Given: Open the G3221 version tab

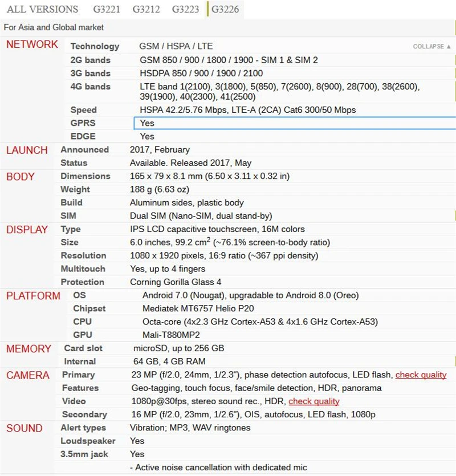Looking at the screenshot, I should 107,9.
